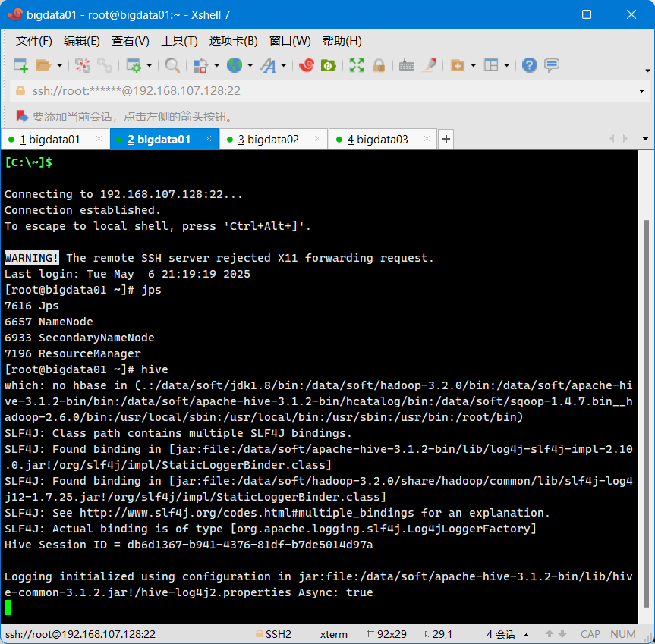Click the Find magnifier icon
655x644 pixels.
coord(172,65)
